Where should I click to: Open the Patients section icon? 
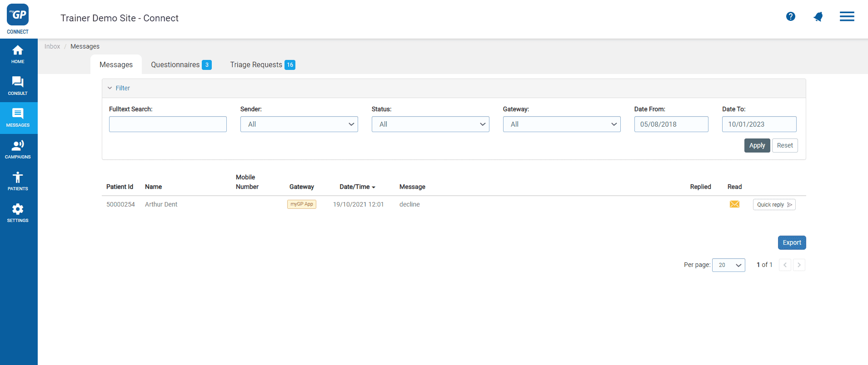18,182
